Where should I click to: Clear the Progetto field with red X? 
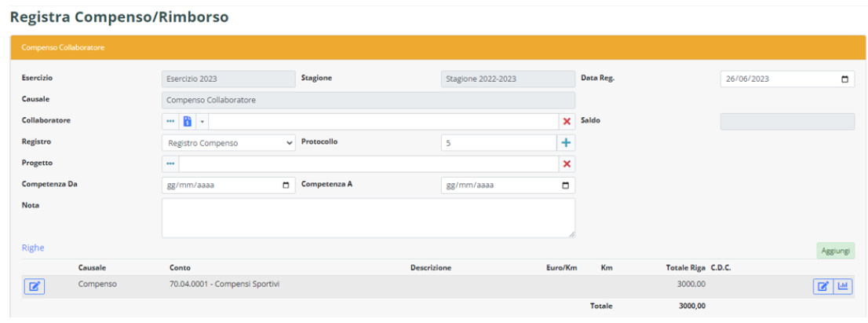[x=567, y=164]
